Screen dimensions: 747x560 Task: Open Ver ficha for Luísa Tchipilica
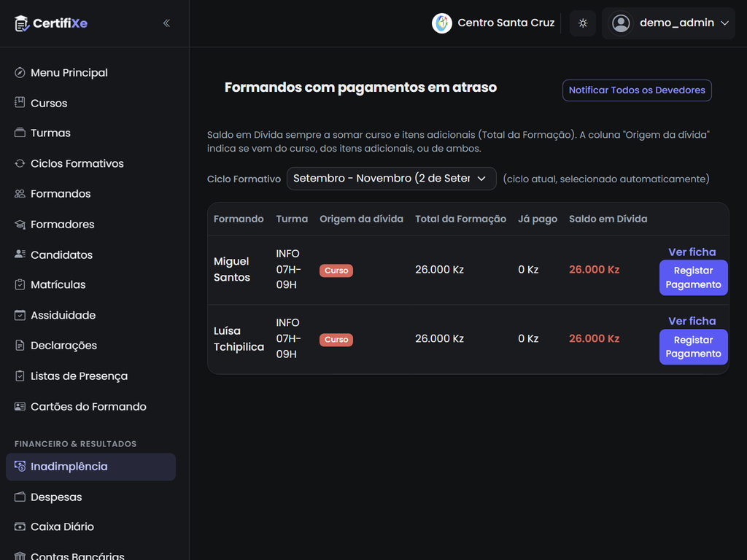point(692,321)
